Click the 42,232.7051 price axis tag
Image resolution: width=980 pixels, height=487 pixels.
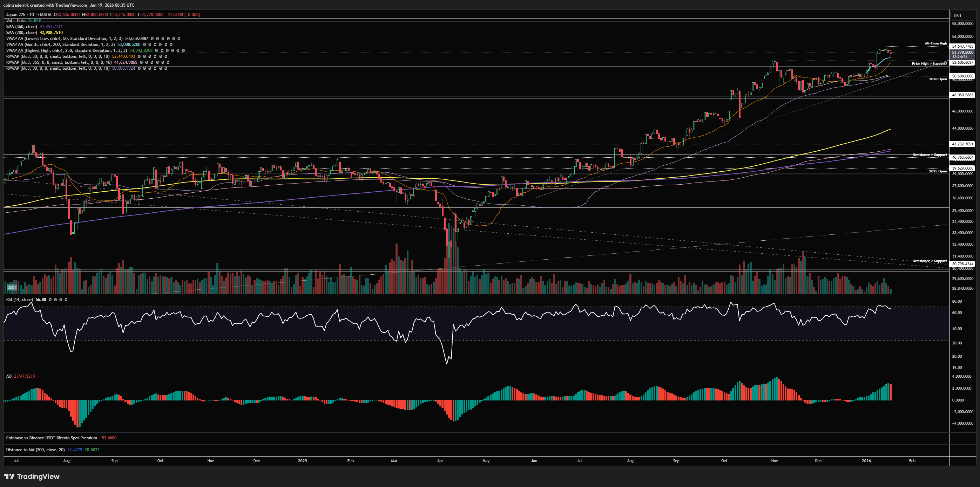tap(962, 144)
